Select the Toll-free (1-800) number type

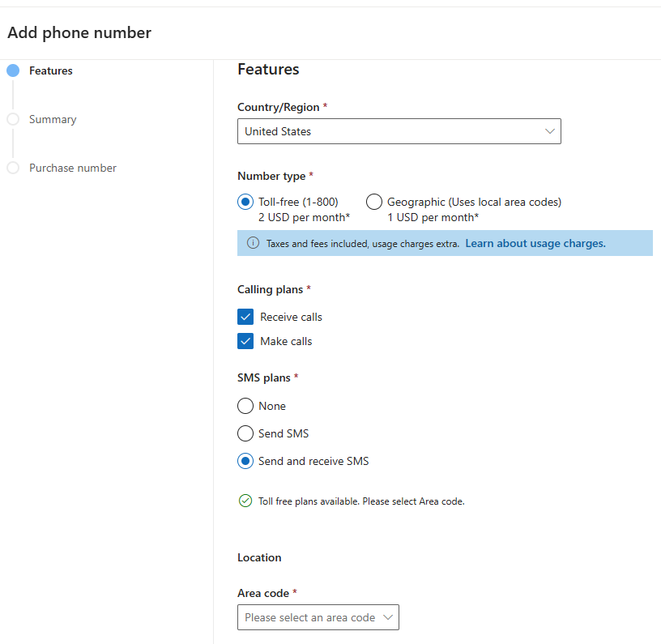[x=245, y=202]
